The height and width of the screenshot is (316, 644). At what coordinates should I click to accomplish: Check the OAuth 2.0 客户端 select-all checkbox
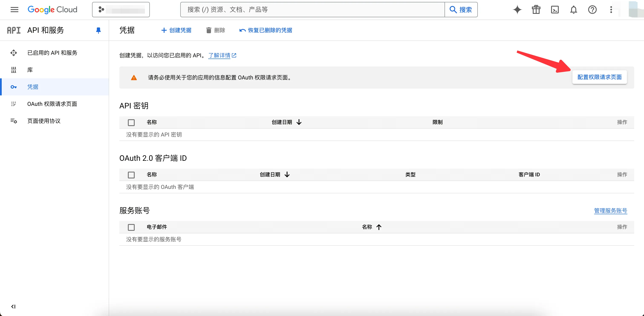131,175
